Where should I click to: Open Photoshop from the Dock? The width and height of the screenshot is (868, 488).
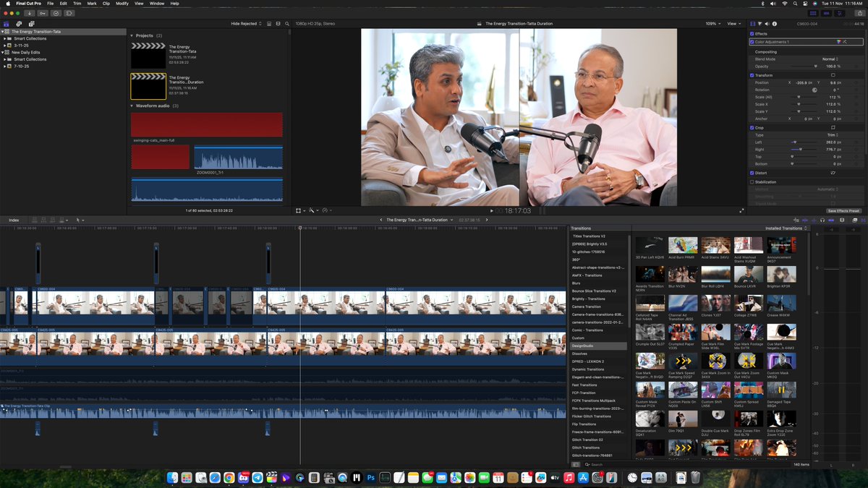[x=371, y=478]
